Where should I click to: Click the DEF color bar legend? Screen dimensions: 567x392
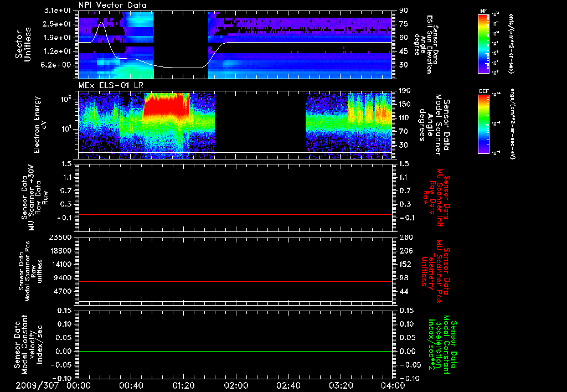click(483, 124)
